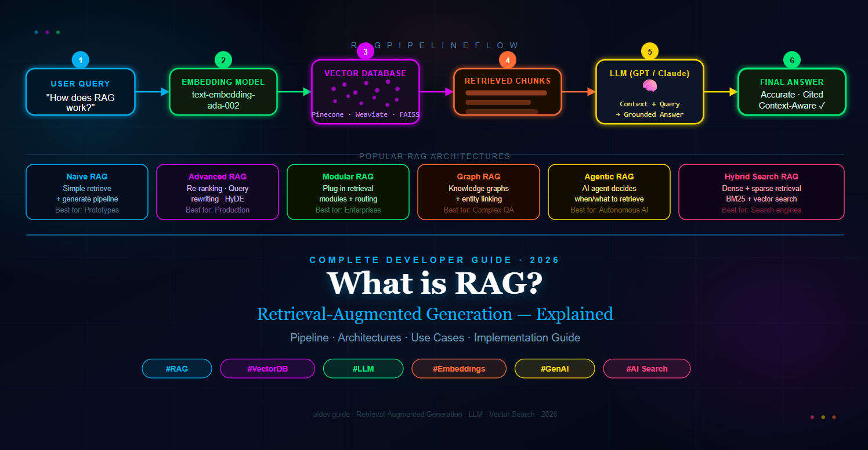Viewport: 868px width, 450px height.
Task: Select badge 6 above Final Answer
Action: [791, 59]
